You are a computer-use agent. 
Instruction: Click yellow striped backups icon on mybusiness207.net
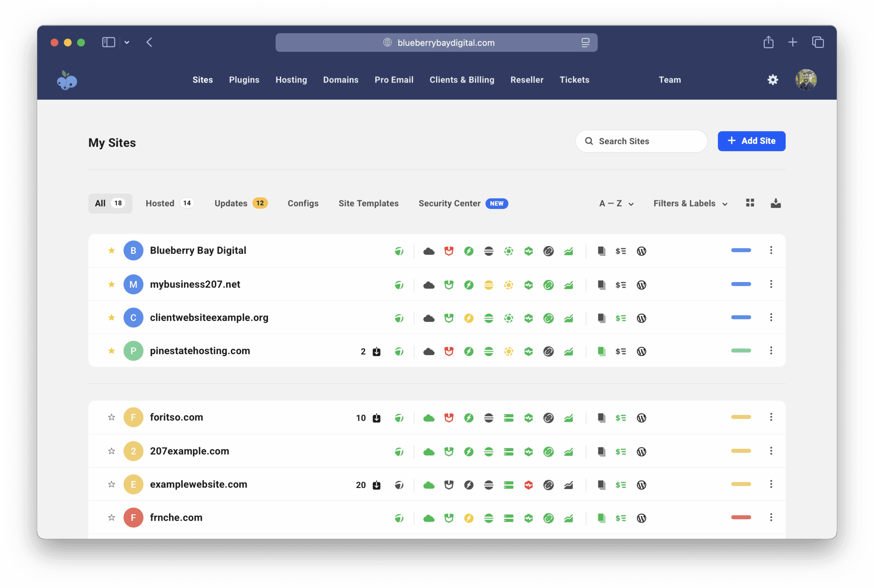489,285
